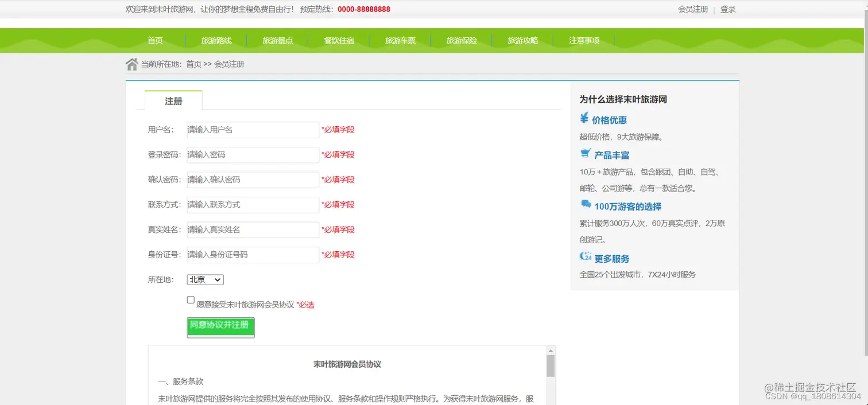Focus the 确认密码 input field
868x405 pixels.
tap(253, 180)
